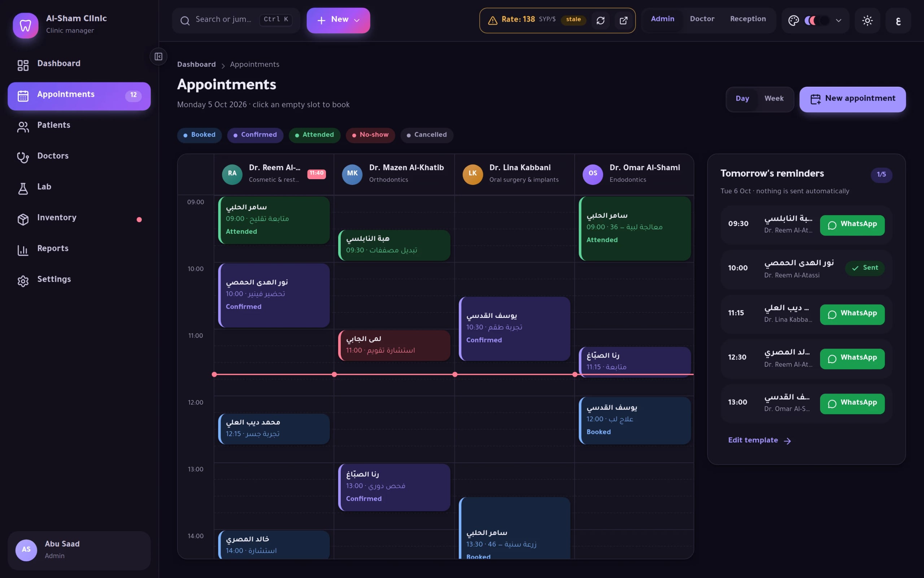Switch role to Doctor
The width and height of the screenshot is (924, 578).
(702, 20)
